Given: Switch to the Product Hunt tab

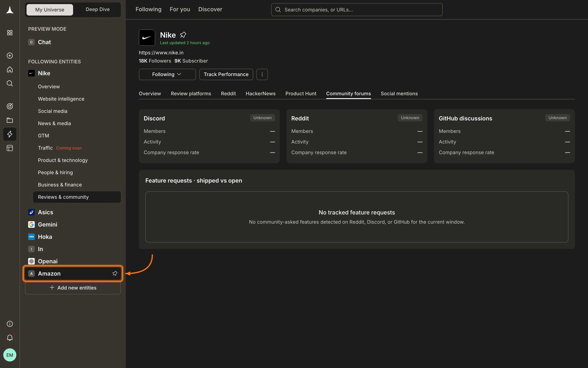Looking at the screenshot, I should pyautogui.click(x=301, y=93).
